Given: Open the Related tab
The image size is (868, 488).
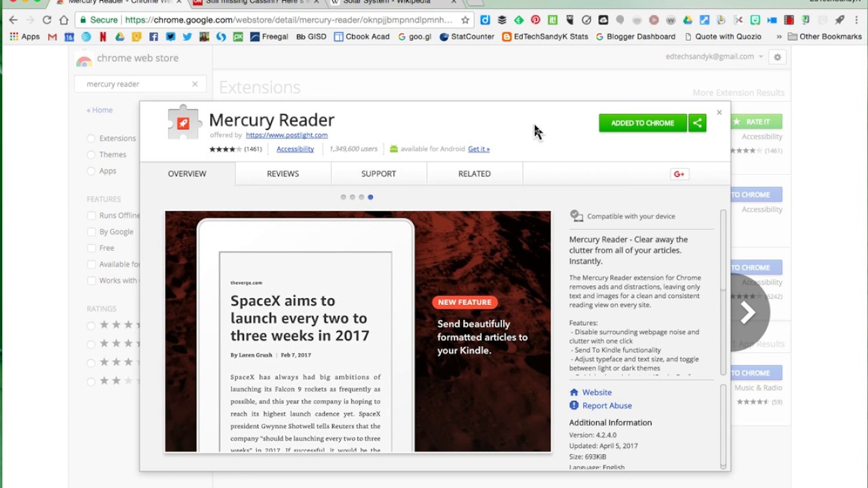Looking at the screenshot, I should tap(474, 174).
